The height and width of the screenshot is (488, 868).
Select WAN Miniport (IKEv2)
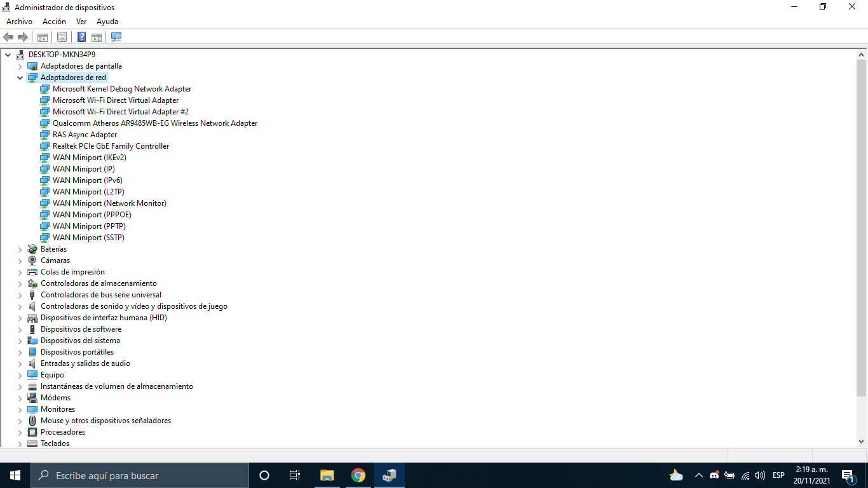click(x=90, y=158)
